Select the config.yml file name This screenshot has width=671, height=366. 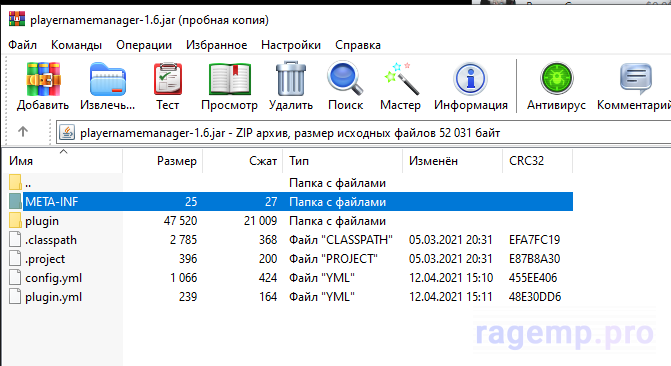point(53,278)
